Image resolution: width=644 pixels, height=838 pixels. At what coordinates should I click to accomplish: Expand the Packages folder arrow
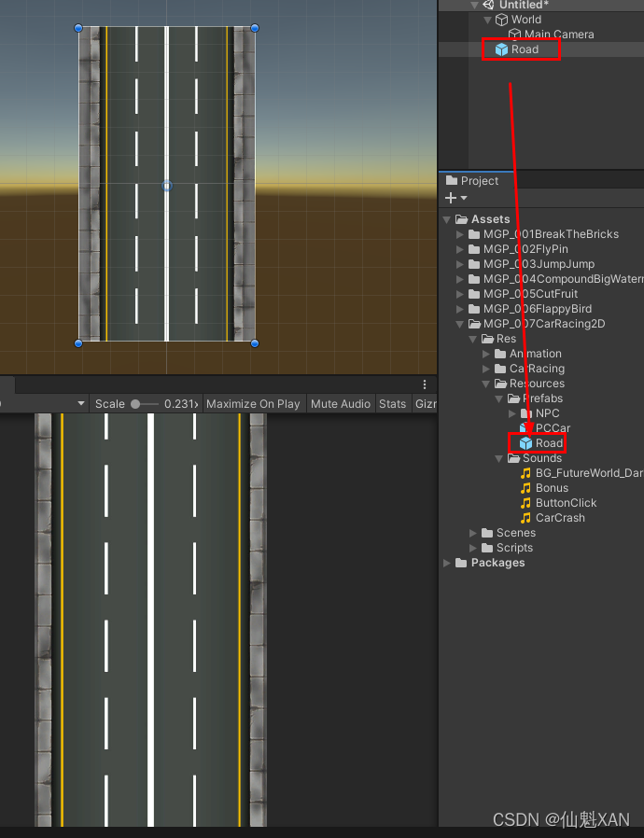447,563
